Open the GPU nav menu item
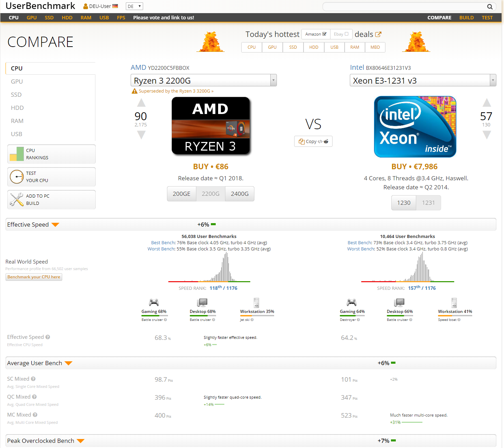Screen dimensions: 504x448 point(31,18)
